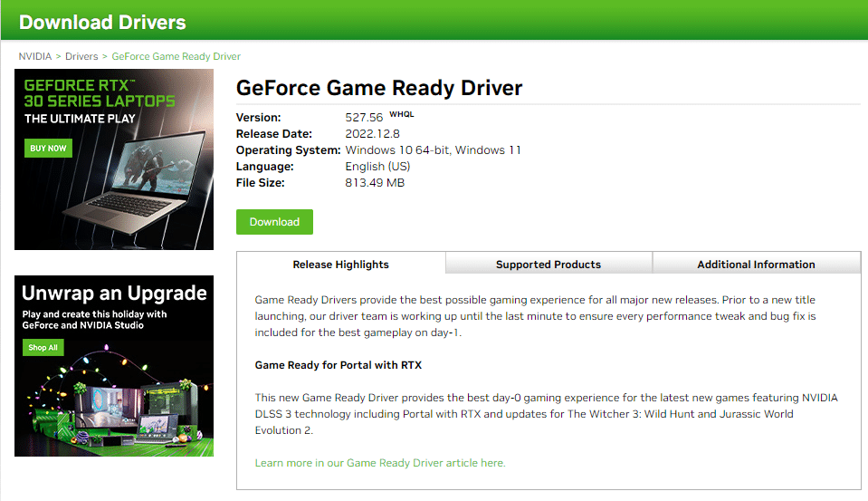This screenshot has height=501, width=868.
Task: Open the Additional Information tab
Action: pos(756,265)
